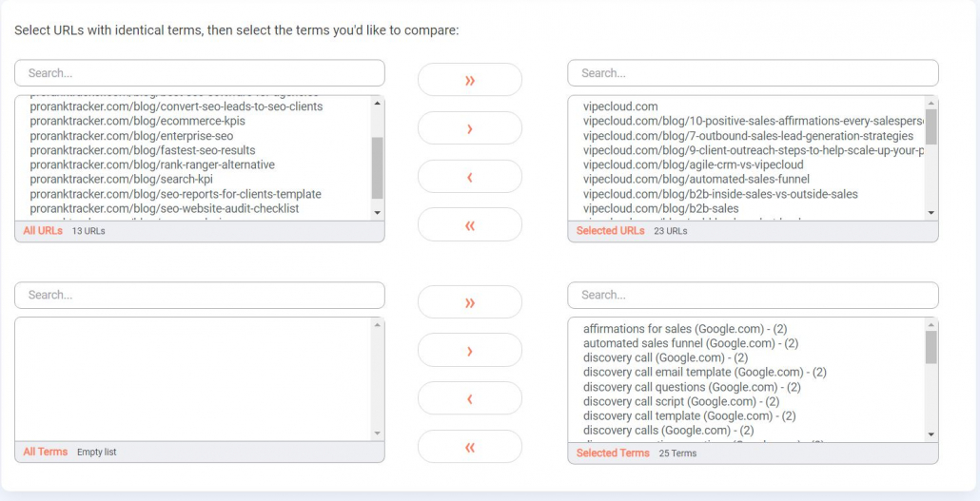980x501 pixels.
Task: Select the 'discovery call questions' term
Action: [692, 387]
